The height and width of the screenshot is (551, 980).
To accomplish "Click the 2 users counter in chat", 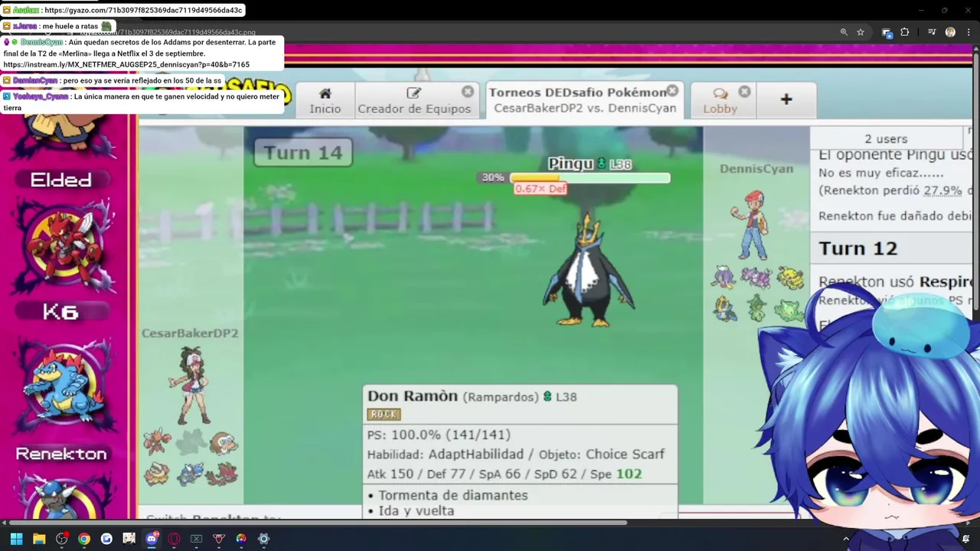I will tap(886, 139).
